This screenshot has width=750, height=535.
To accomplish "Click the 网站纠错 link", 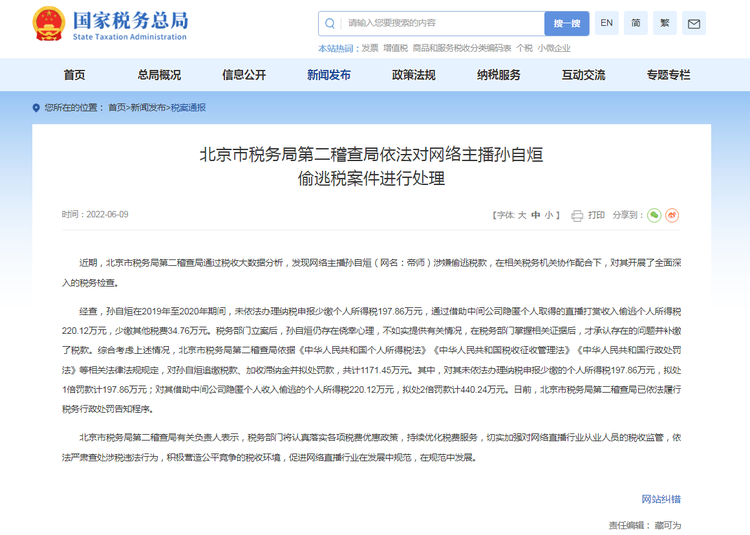I will tap(660, 499).
